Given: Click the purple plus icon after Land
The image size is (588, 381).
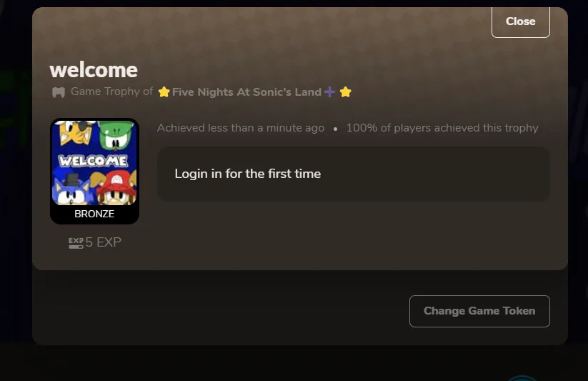Looking at the screenshot, I should coord(329,91).
